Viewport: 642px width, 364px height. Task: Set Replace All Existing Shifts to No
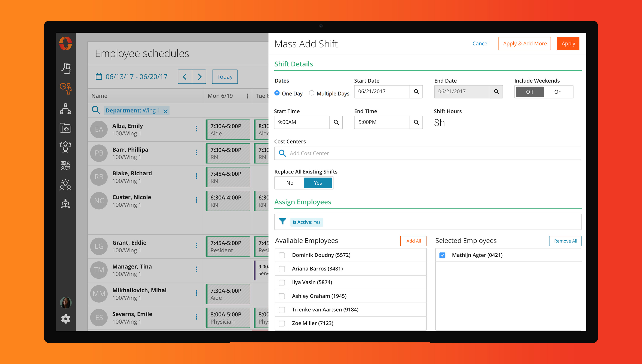tap(290, 183)
